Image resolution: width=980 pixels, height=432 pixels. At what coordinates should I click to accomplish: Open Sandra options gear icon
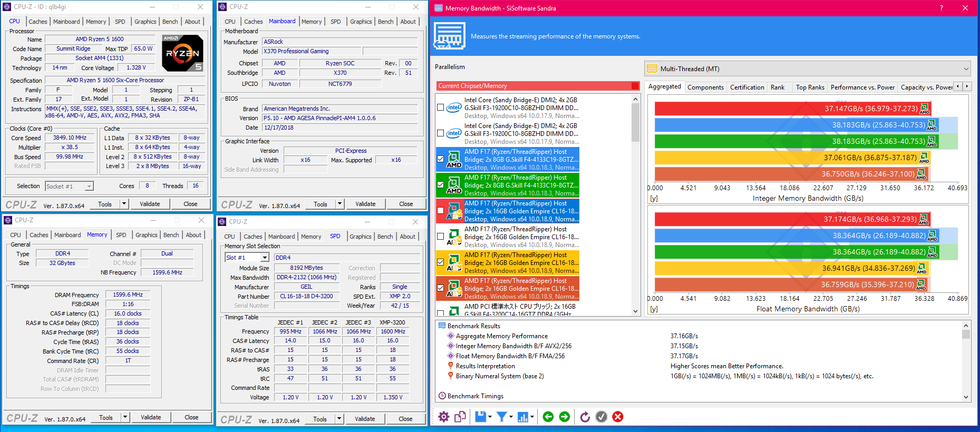(444, 417)
